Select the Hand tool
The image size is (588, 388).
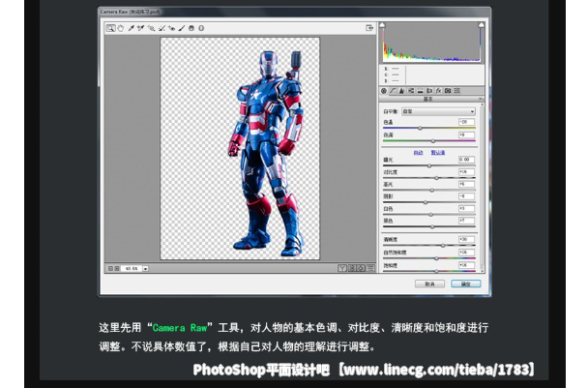(120, 28)
